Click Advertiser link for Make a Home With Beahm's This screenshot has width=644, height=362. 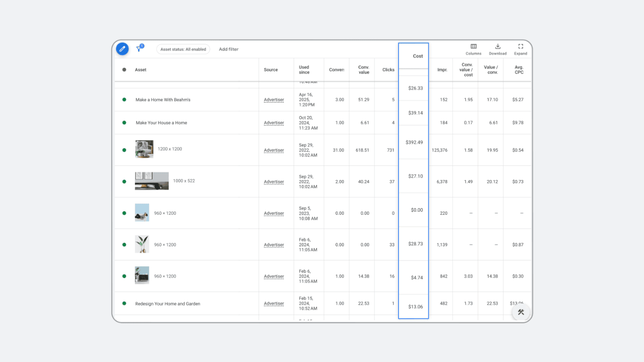[274, 100]
